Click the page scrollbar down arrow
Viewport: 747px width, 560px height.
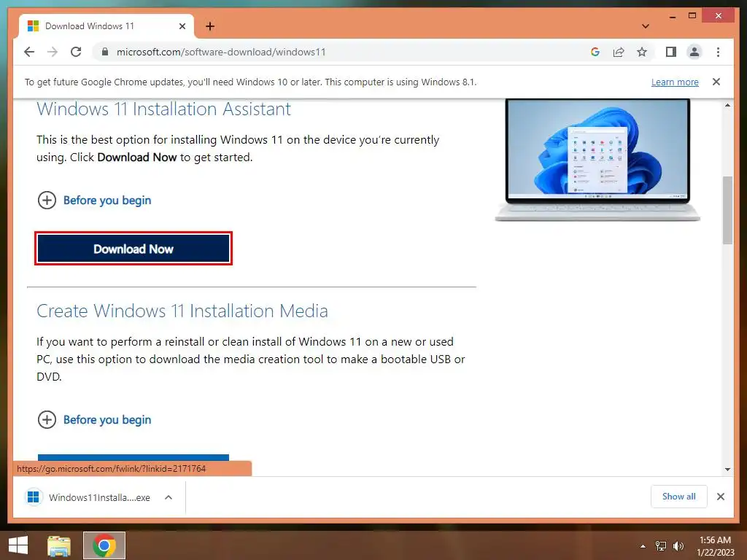click(727, 470)
